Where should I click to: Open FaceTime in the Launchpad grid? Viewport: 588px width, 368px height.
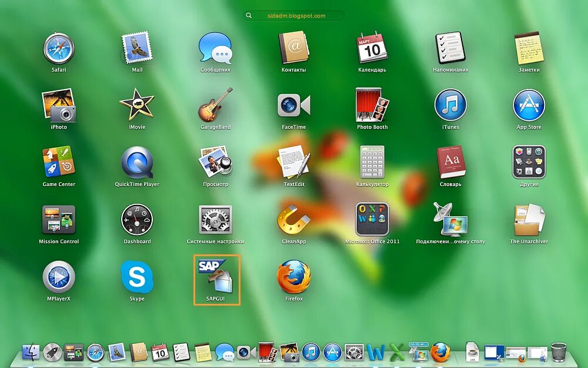(293, 105)
